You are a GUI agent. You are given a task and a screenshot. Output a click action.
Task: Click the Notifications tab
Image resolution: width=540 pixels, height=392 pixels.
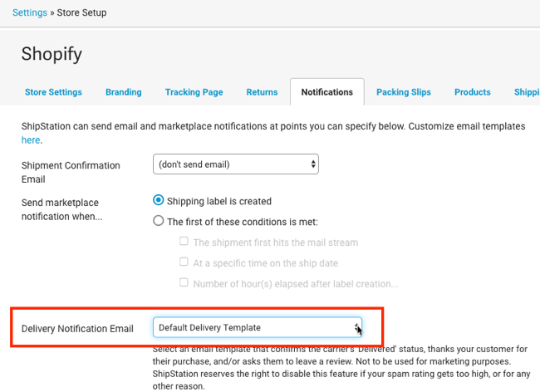pyautogui.click(x=326, y=92)
